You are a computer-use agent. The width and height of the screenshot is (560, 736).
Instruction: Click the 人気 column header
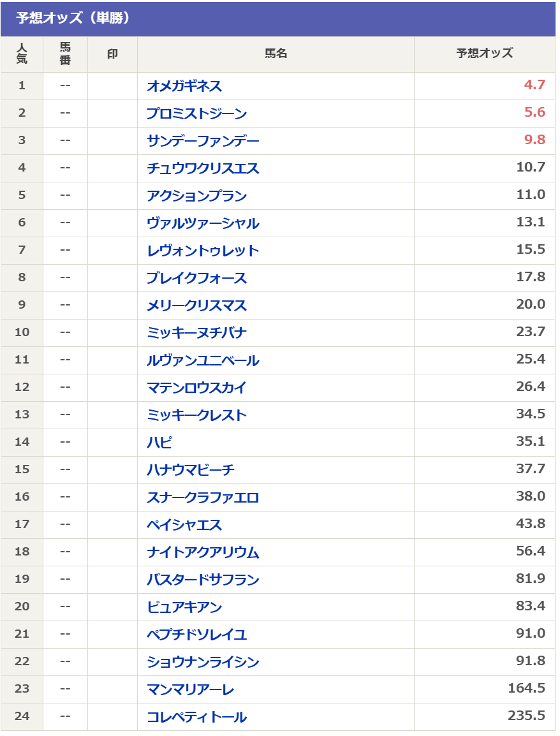click(22, 54)
